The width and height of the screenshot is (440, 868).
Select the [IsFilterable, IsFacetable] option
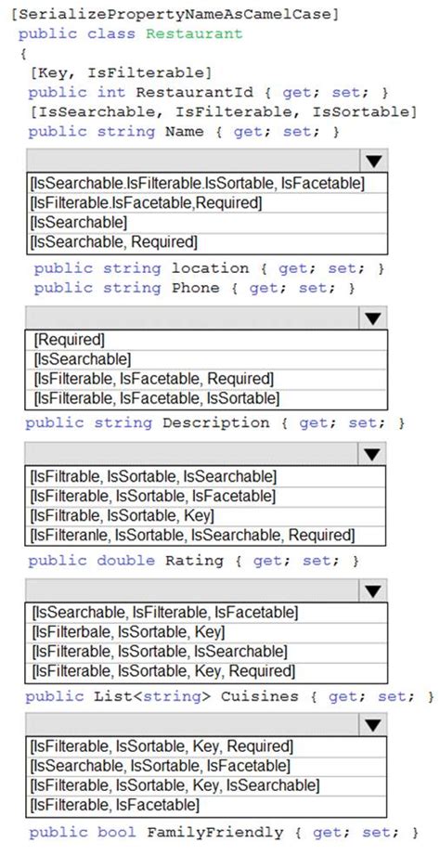(206, 806)
